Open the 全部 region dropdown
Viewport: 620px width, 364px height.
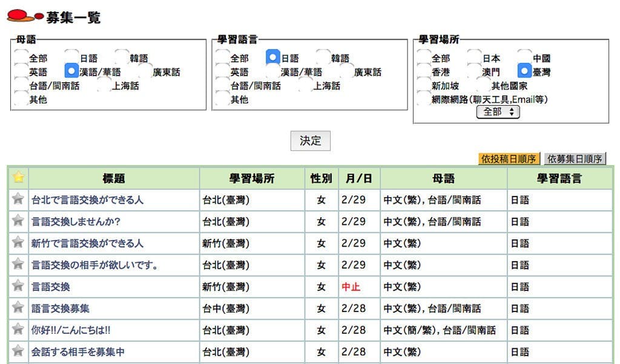(x=498, y=112)
